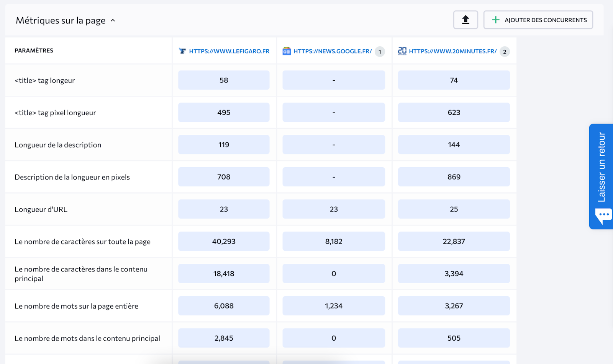
Task: Click AJOUTER DES CONCURRENTS button
Action: tap(538, 20)
